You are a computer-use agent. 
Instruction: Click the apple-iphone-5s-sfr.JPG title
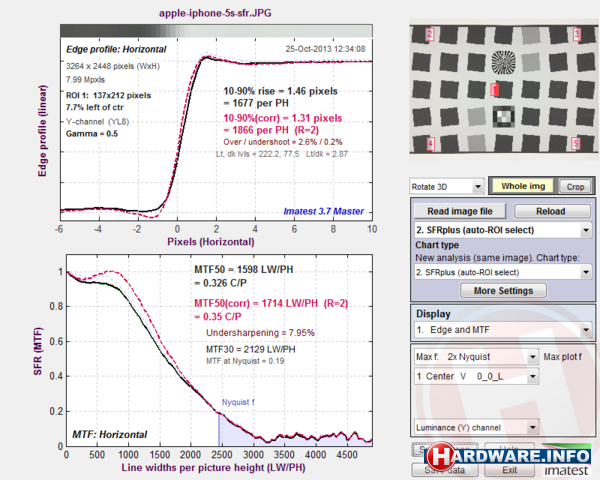click(215, 13)
